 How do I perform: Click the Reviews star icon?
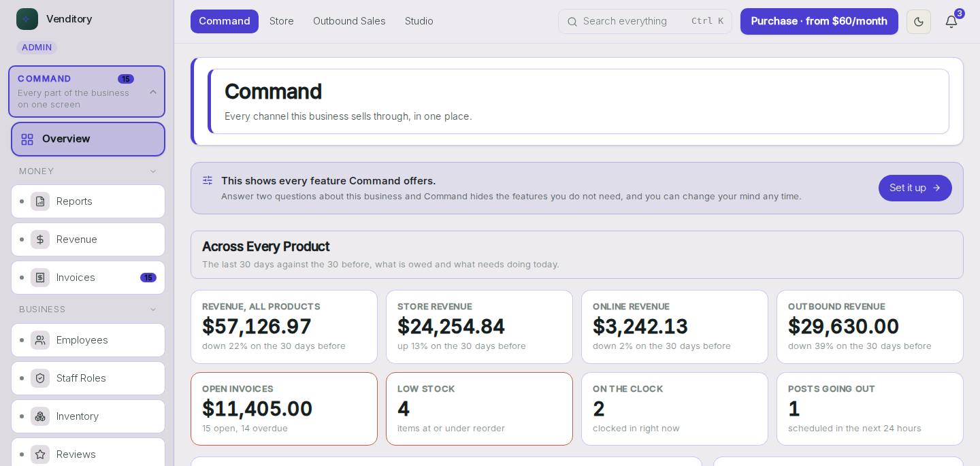point(40,454)
